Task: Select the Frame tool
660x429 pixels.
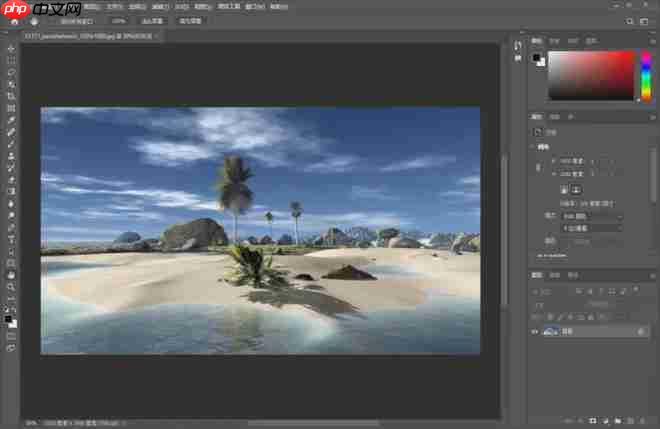Action: (11, 108)
